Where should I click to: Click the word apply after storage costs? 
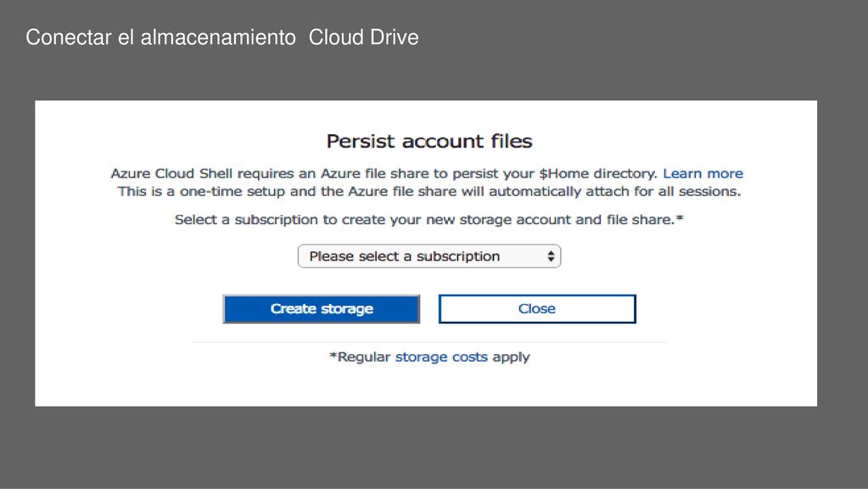pos(511,357)
